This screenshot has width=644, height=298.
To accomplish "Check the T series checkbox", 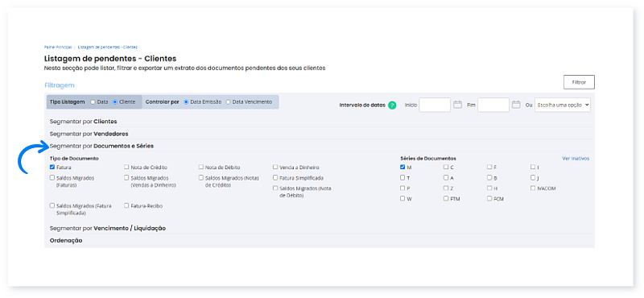I will 402,178.
